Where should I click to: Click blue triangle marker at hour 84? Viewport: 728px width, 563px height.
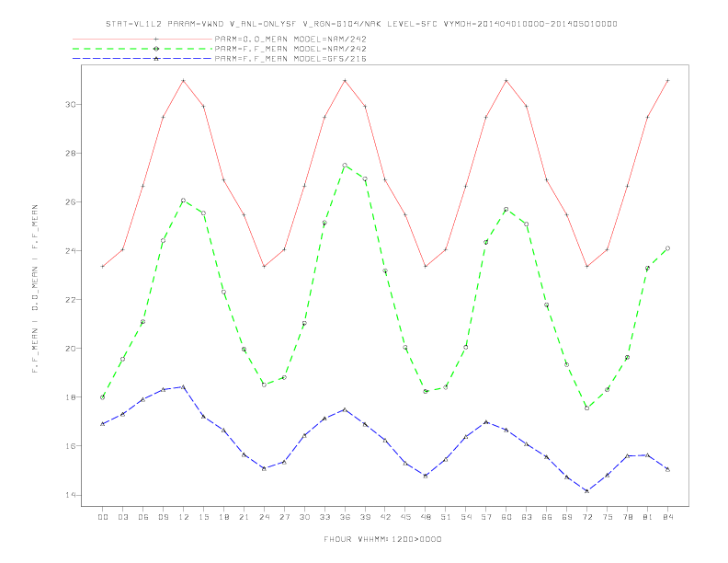(x=668, y=470)
